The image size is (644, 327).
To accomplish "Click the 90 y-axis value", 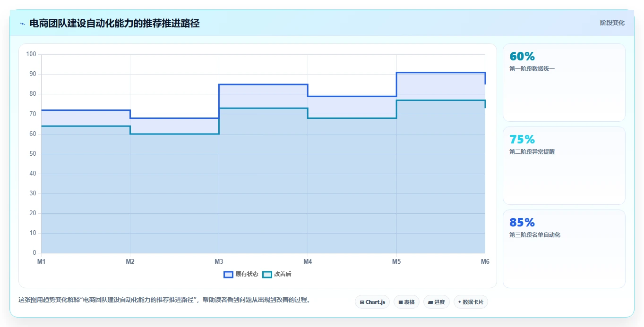I will point(33,74).
